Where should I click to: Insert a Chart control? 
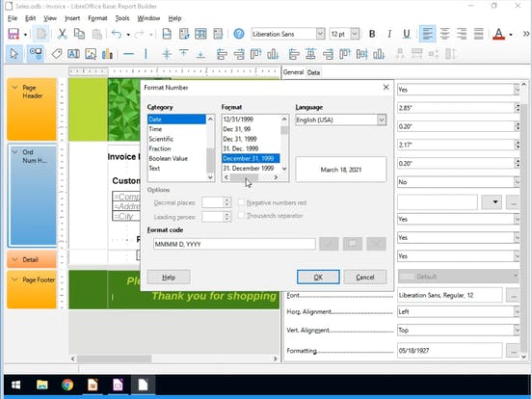[107, 54]
